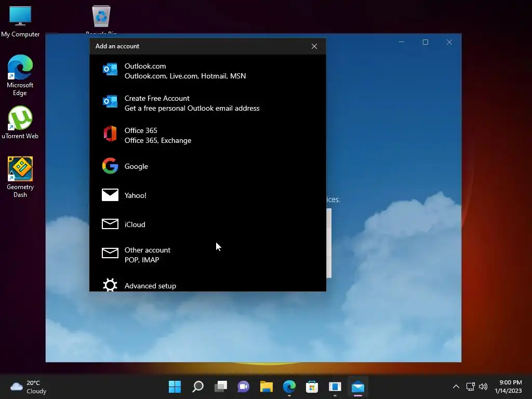
Task: Click the 'Yahoo!' label text
Action: pos(136,195)
